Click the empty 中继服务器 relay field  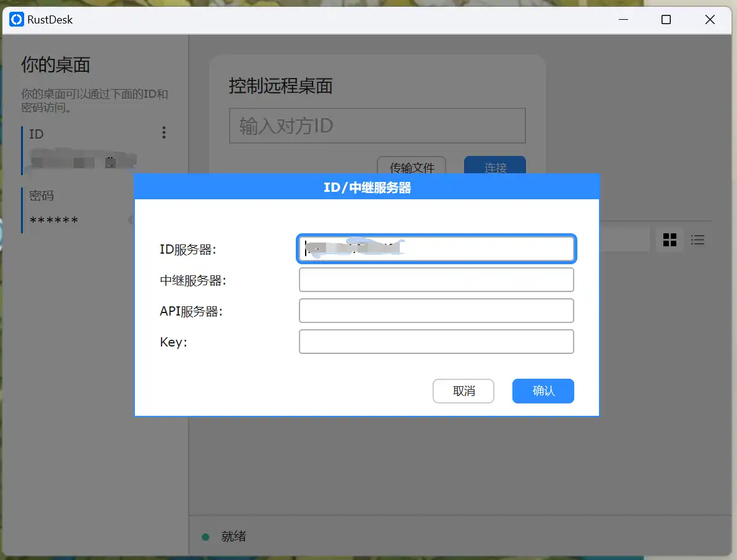click(436, 280)
